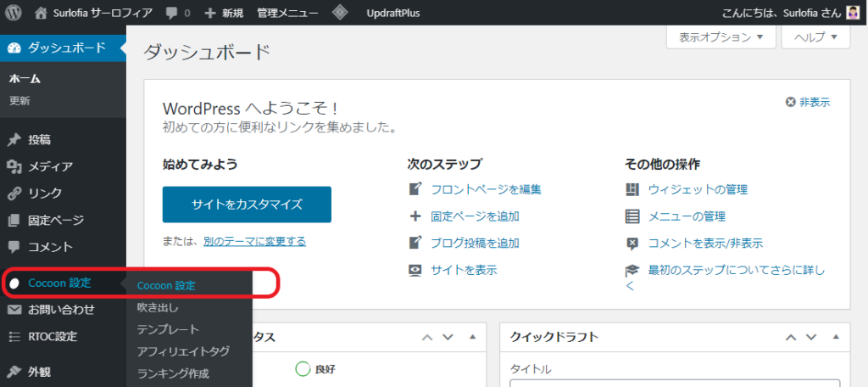Click the edit icon beside ブログ投稿を追加

tap(415, 243)
